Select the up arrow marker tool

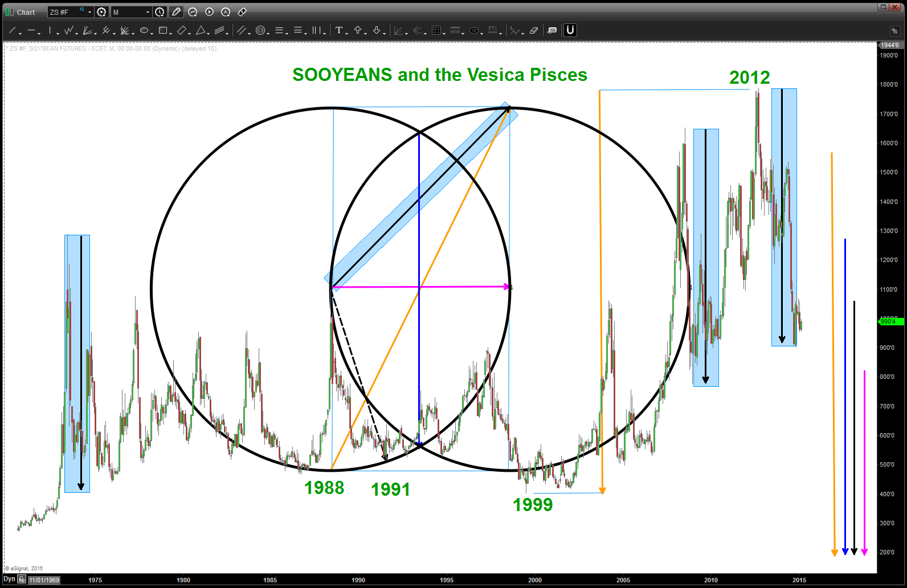(358, 30)
